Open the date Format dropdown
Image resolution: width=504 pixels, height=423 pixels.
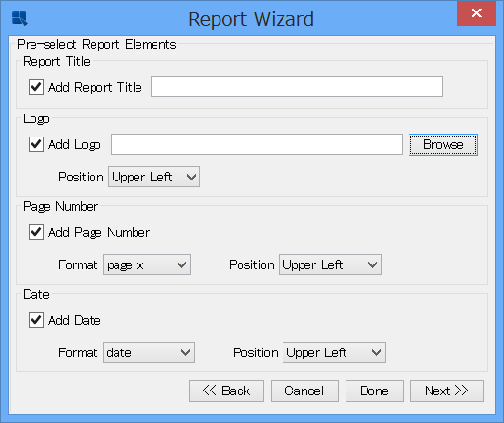pyautogui.click(x=149, y=352)
